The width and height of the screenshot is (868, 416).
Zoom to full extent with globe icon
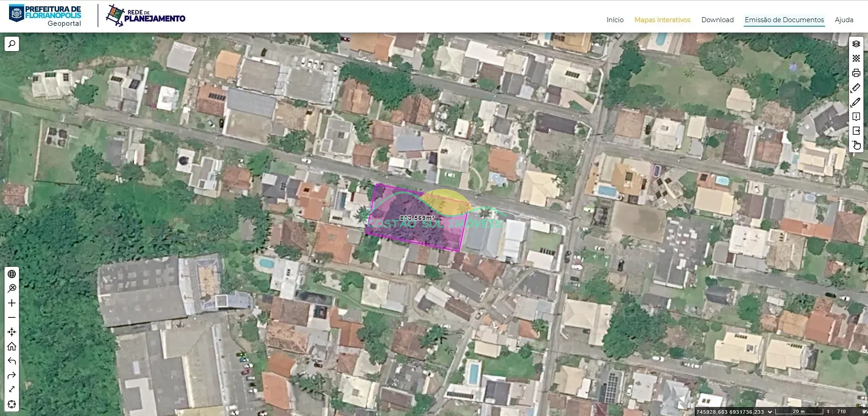(x=12, y=274)
